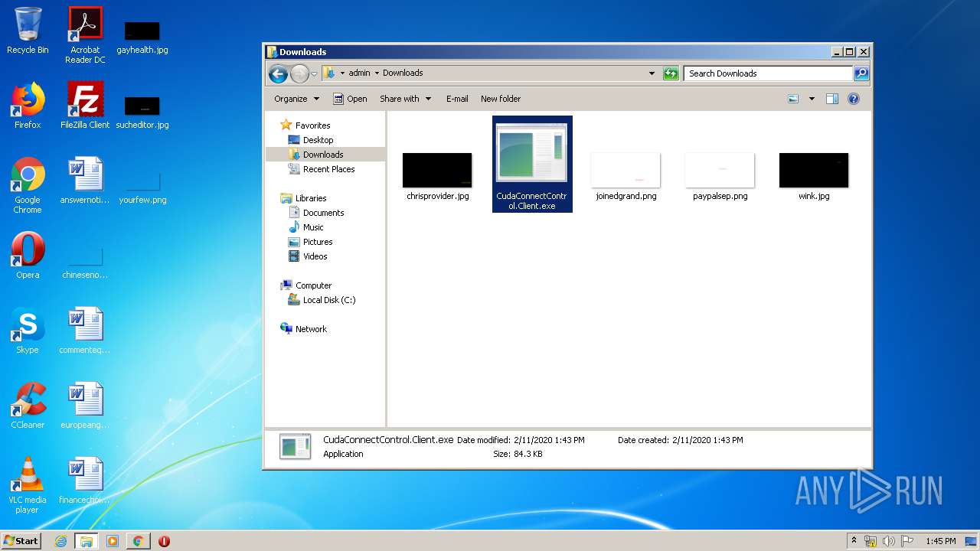980x551 pixels.
Task: Select the financechoi Word document icon
Action: coord(85,481)
